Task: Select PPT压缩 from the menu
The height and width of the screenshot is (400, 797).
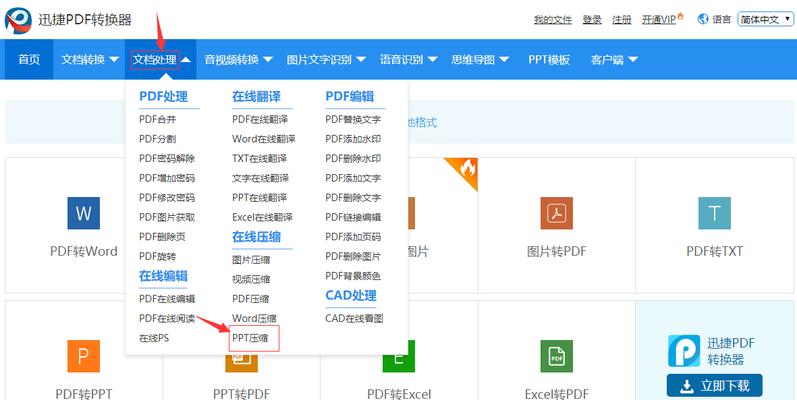Action: click(250, 338)
